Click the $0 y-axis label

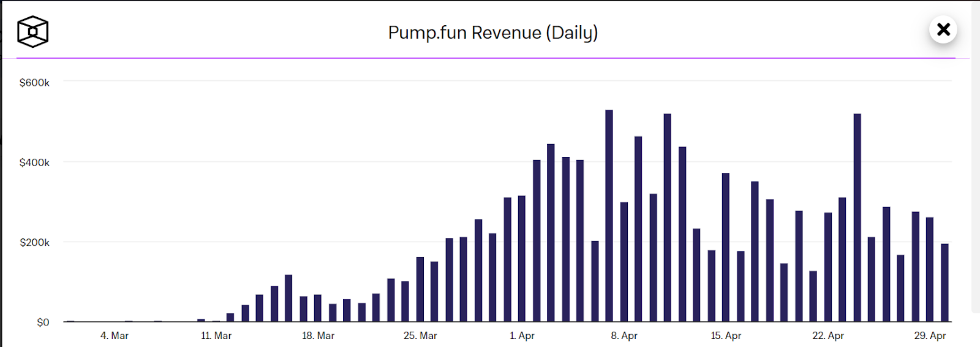click(43, 322)
